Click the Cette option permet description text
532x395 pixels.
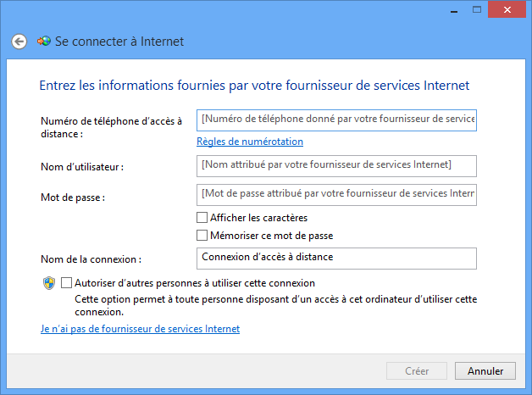(x=275, y=305)
